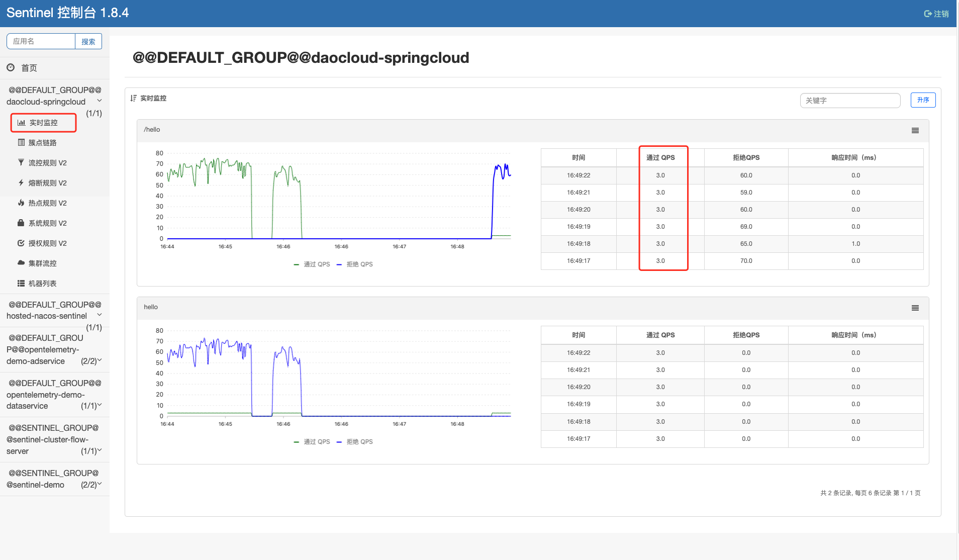Click inside the 关键字 keyword filter field
This screenshot has width=959, height=560.
[849, 100]
